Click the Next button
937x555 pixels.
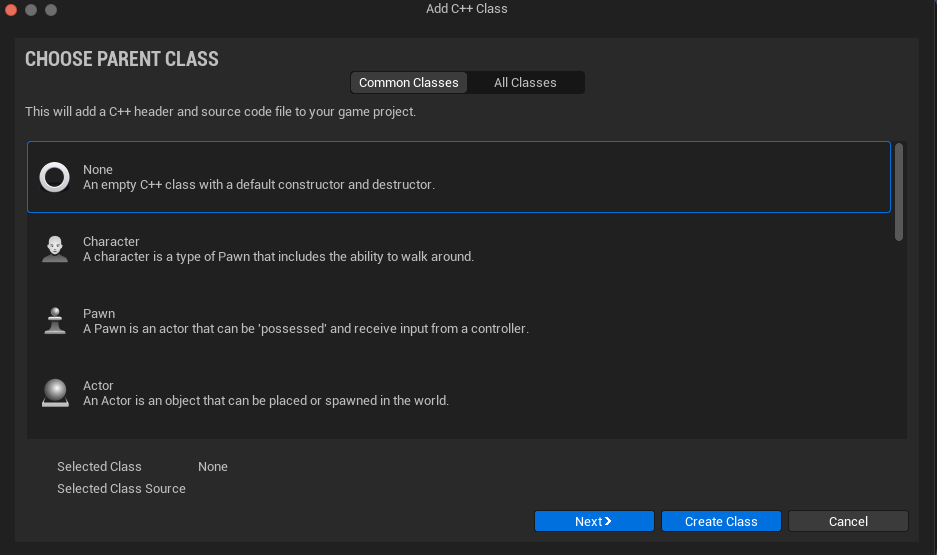pyautogui.click(x=594, y=521)
